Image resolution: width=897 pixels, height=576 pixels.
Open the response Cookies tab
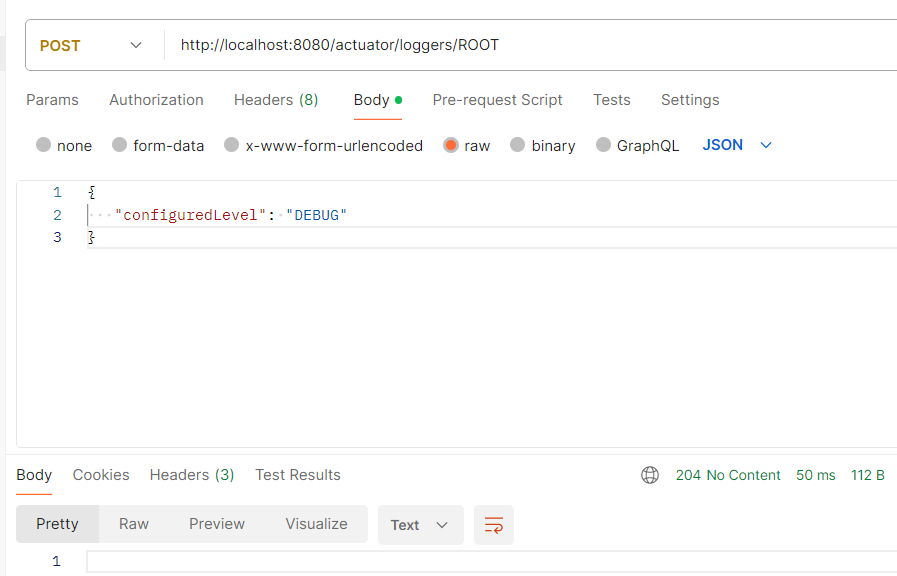pos(101,475)
